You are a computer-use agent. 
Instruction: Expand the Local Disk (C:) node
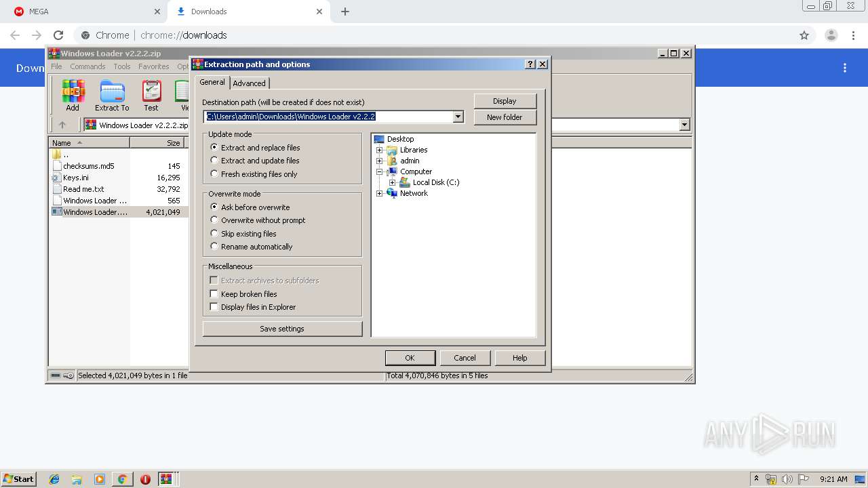pyautogui.click(x=392, y=182)
